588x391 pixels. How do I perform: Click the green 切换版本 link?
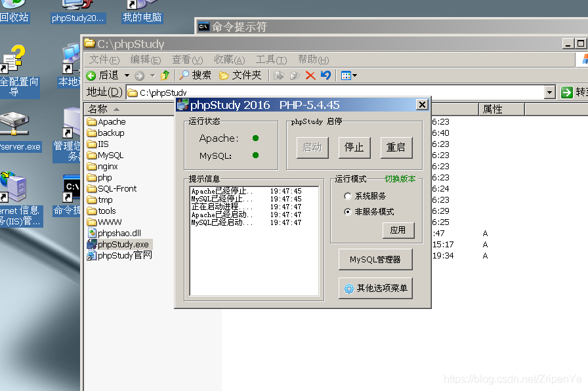[400, 179]
